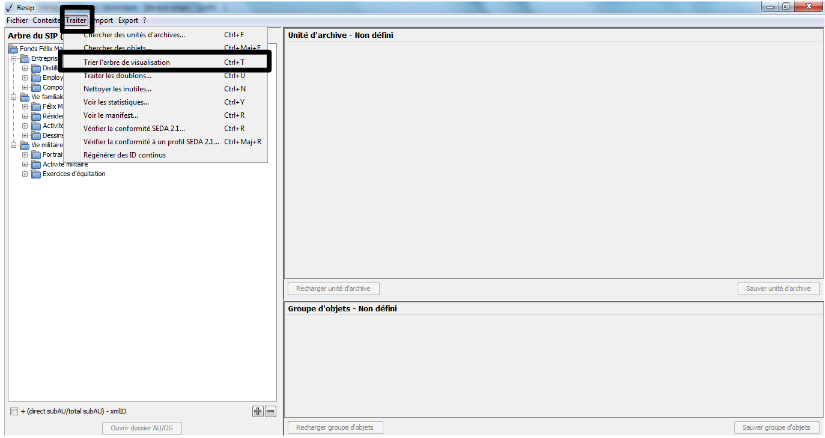Click the expand-all plus icon below tree
The height and width of the screenshot is (438, 825).
(x=258, y=411)
